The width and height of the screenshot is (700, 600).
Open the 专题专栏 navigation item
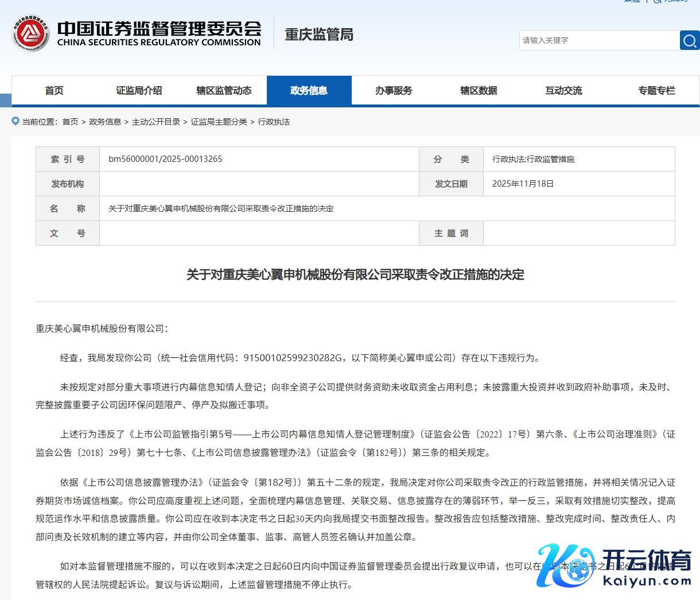click(656, 91)
